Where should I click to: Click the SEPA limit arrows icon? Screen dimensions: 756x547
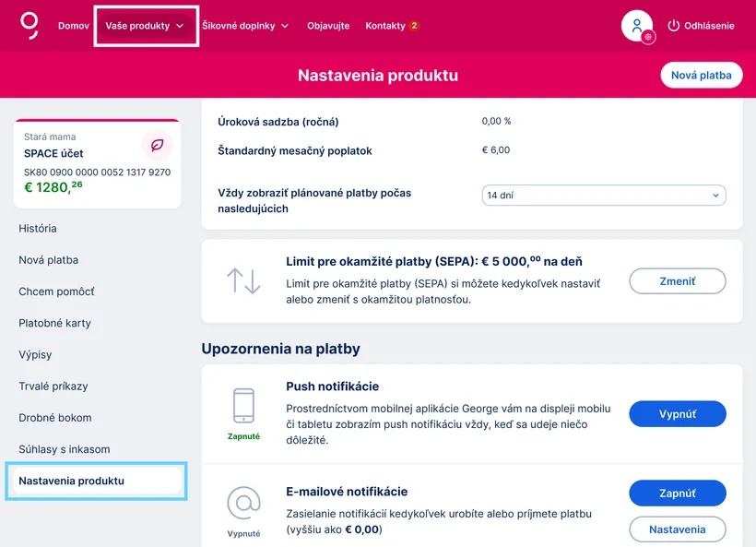243,281
